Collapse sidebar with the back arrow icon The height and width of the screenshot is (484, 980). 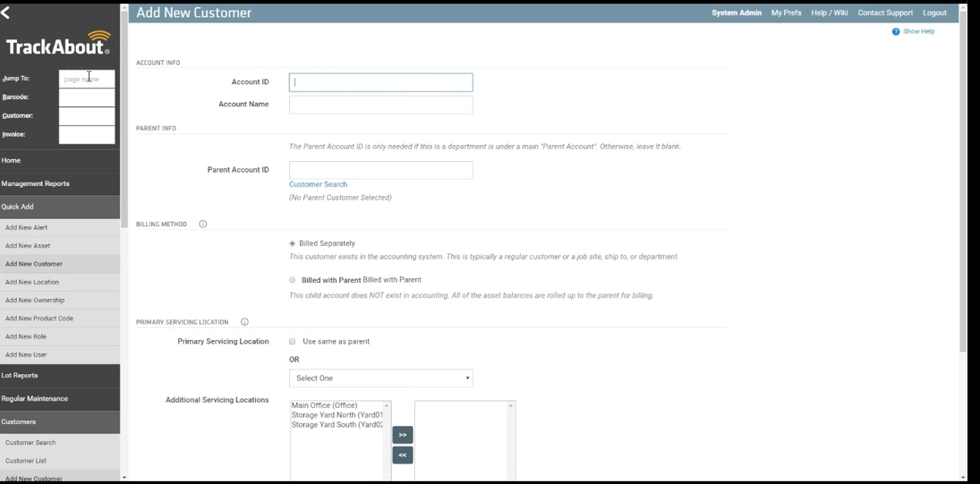point(5,13)
